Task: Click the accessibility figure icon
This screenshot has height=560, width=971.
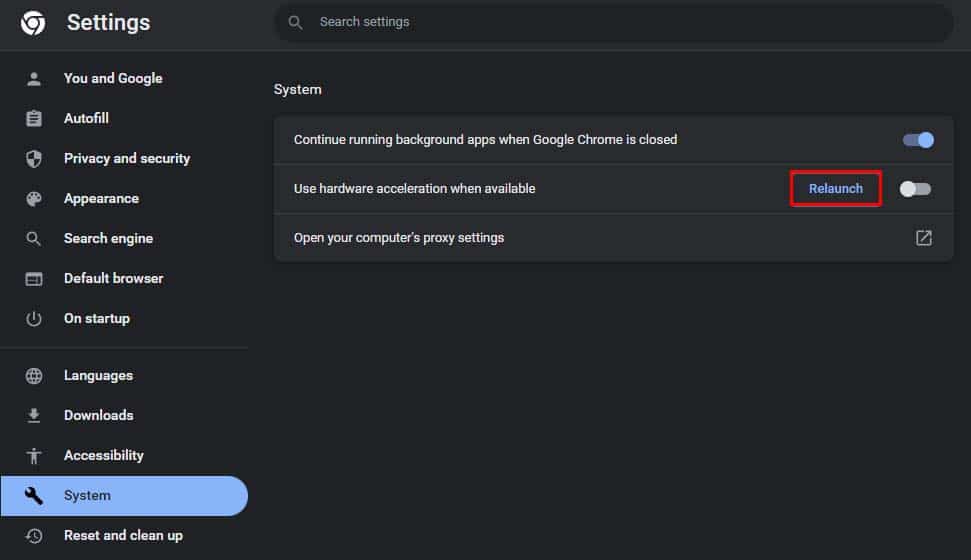Action: click(x=34, y=456)
